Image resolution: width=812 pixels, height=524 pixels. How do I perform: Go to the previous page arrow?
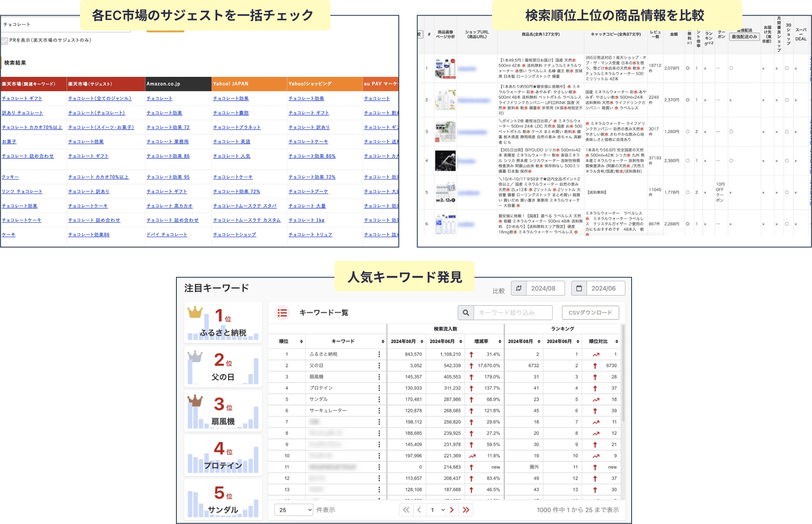[x=419, y=510]
